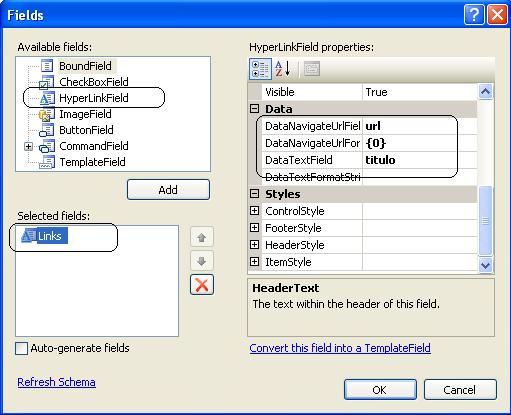The height and width of the screenshot is (415, 511).
Task: Delete selected field with red X icon
Action: [202, 285]
